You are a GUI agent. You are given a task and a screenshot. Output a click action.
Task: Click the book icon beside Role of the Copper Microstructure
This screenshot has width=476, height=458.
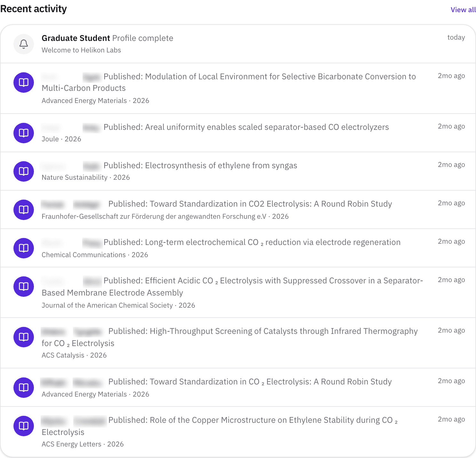[24, 426]
